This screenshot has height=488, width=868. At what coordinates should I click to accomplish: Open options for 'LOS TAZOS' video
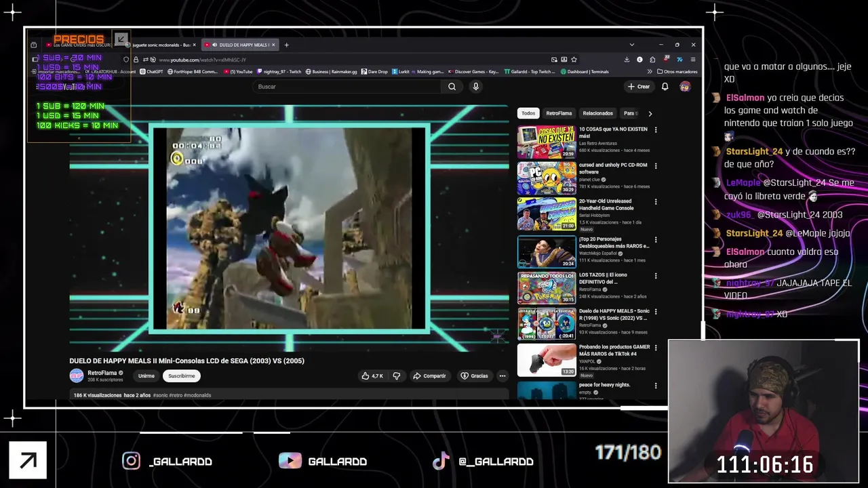pyautogui.click(x=655, y=275)
